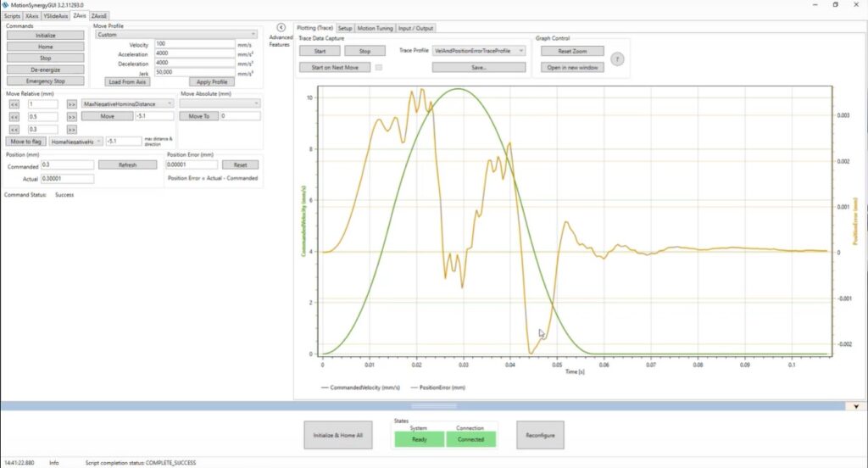Click the Velocity input field
Viewport: 868px width, 468px height.
pyautogui.click(x=195, y=44)
